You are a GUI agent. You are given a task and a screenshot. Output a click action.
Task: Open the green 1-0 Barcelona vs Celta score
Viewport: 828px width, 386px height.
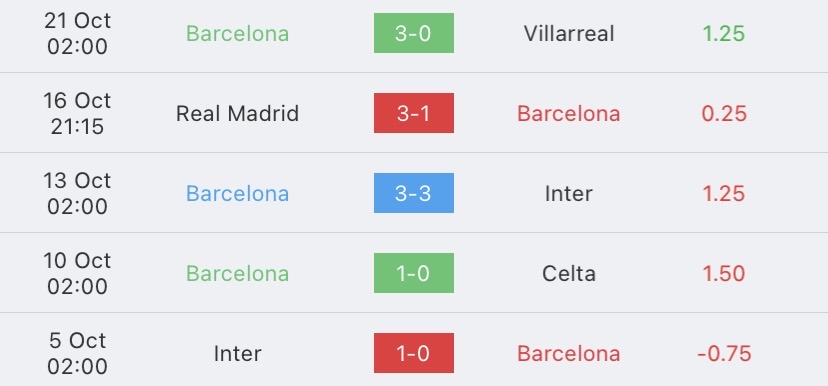[x=413, y=273]
